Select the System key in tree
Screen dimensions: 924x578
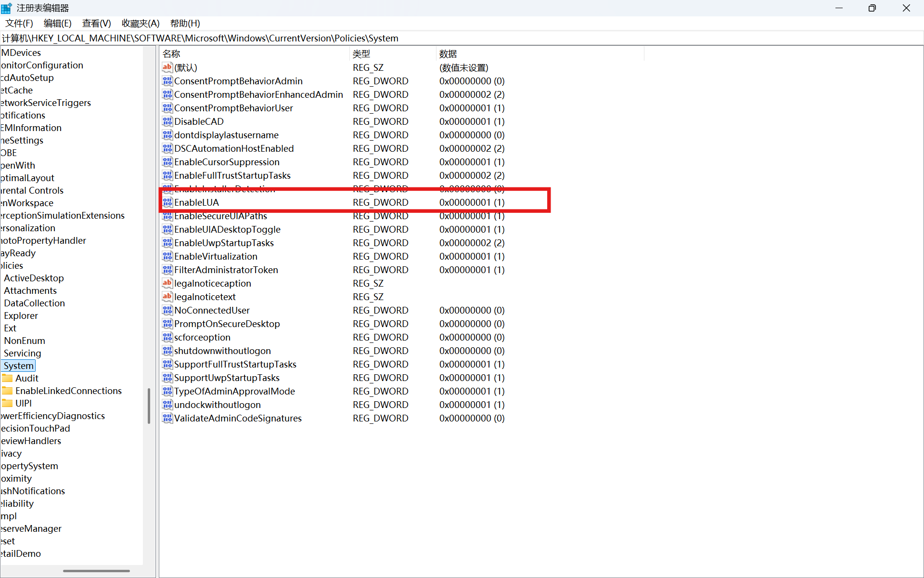click(x=18, y=366)
